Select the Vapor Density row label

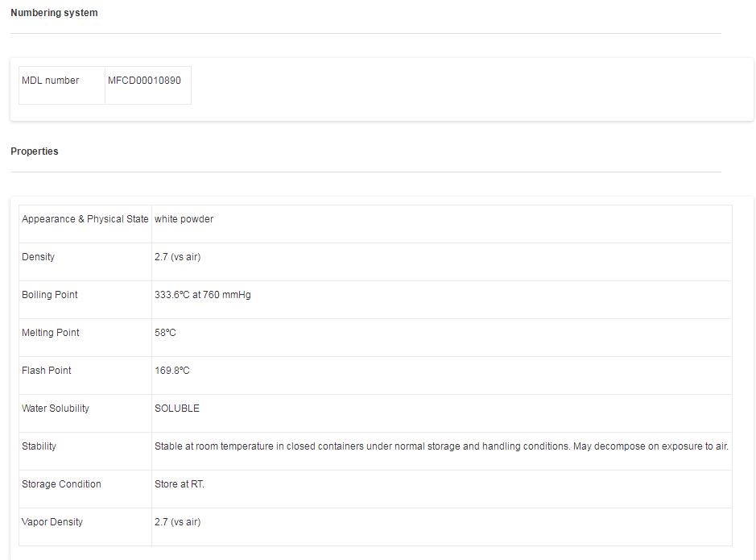[x=52, y=522]
